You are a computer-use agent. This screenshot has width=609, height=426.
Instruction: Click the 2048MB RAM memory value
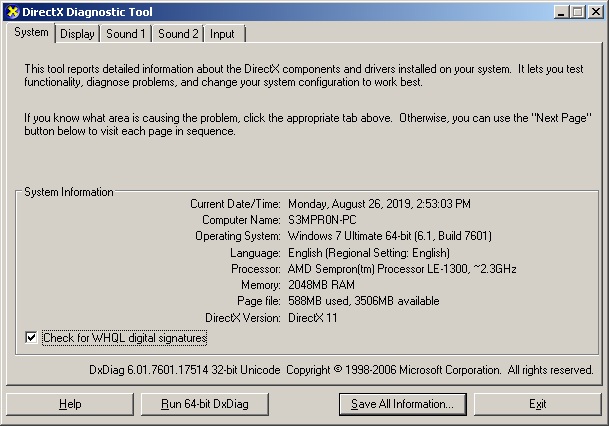321,285
